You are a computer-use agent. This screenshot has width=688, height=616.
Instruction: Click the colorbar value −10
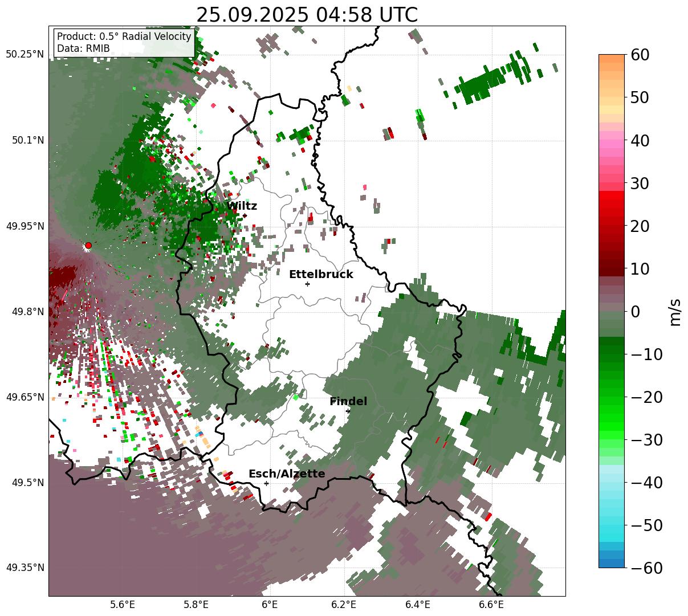647,354
